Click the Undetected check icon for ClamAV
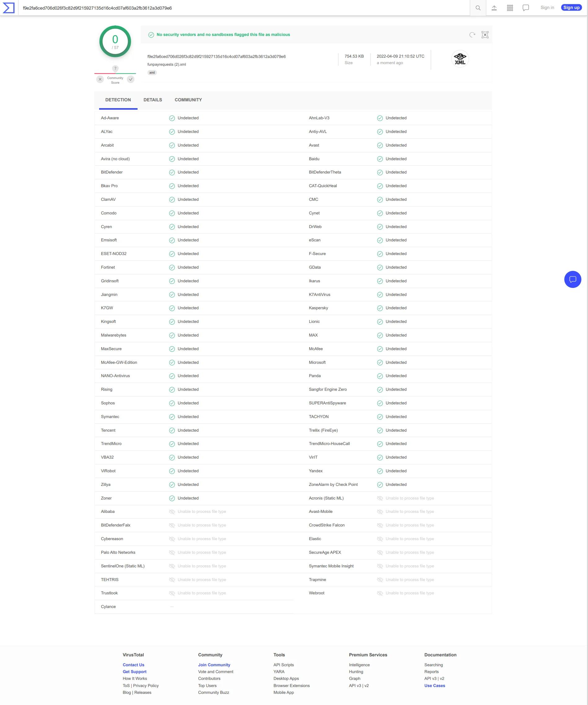Viewport: 588px width, 705px height. click(172, 200)
